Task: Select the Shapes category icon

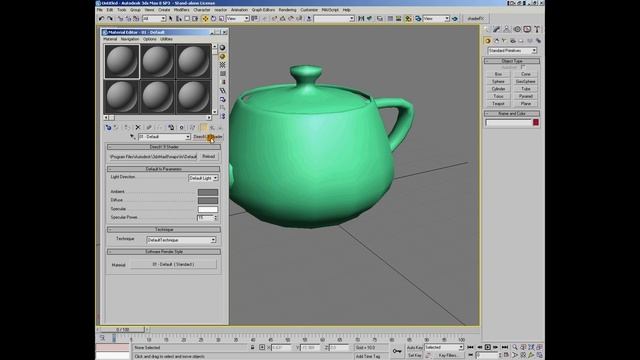Action: click(496, 41)
